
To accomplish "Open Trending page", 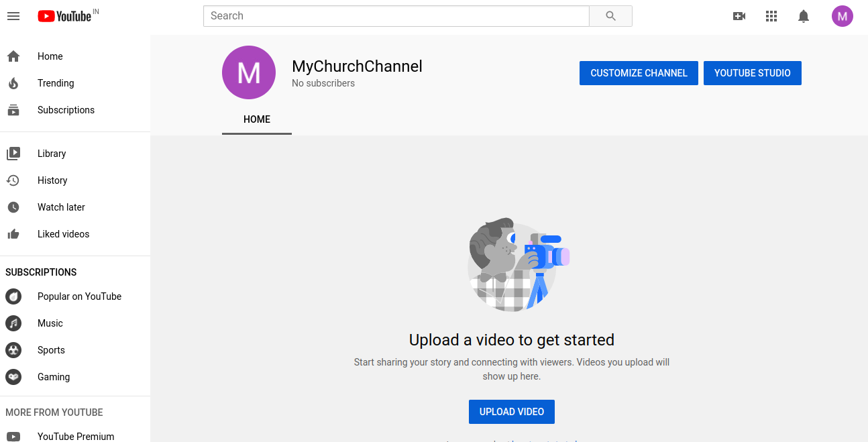I will coord(75,83).
